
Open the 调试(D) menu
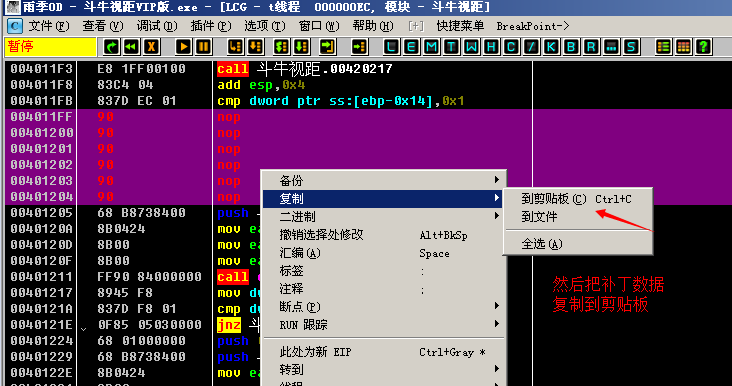click(157, 26)
